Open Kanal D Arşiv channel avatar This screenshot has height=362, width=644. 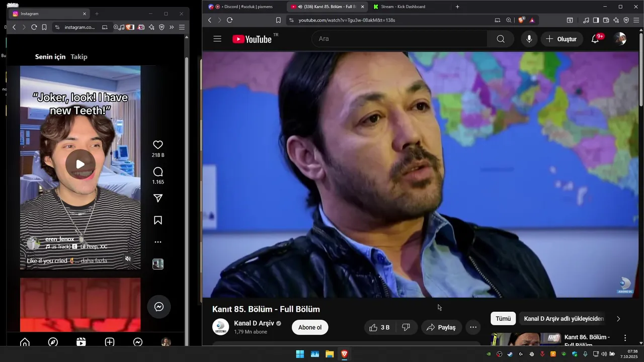tap(220, 327)
